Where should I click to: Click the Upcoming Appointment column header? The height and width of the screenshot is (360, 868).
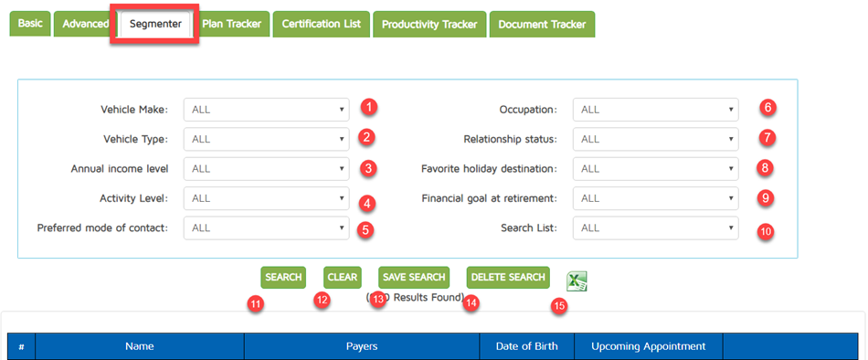(x=648, y=346)
